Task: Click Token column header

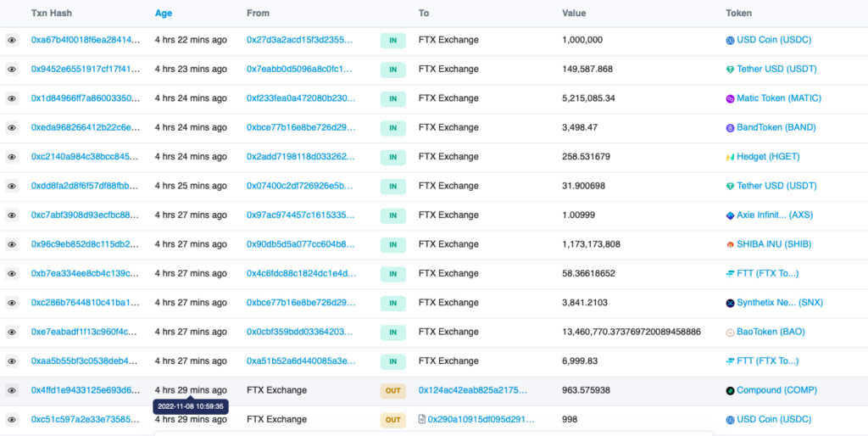Action: [738, 13]
